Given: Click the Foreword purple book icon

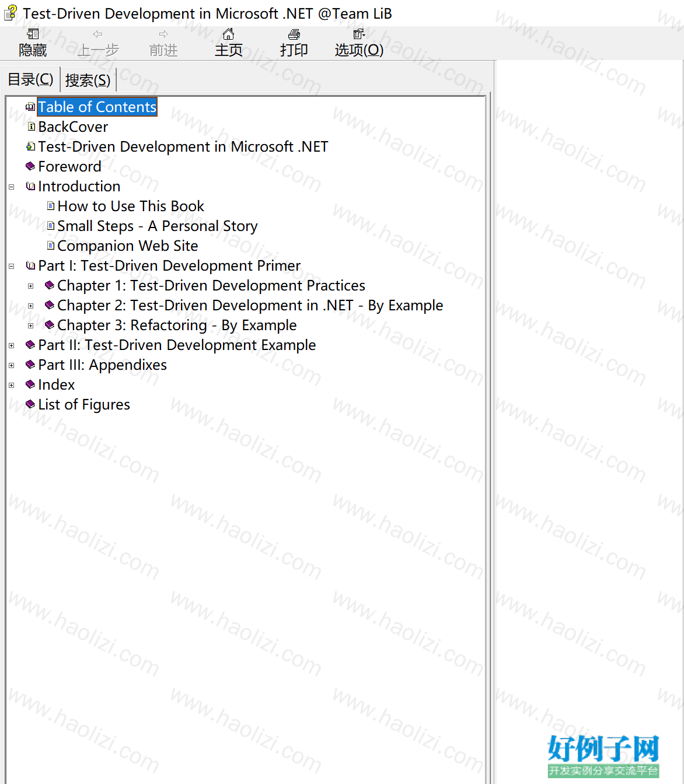Looking at the screenshot, I should point(31,166).
